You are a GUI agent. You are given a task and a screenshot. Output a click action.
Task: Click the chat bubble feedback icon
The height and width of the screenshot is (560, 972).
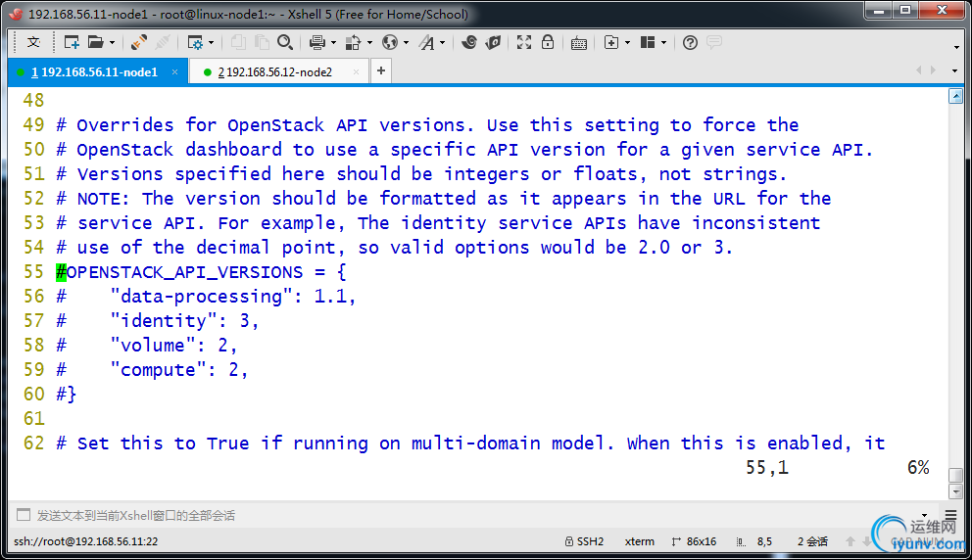coord(714,42)
